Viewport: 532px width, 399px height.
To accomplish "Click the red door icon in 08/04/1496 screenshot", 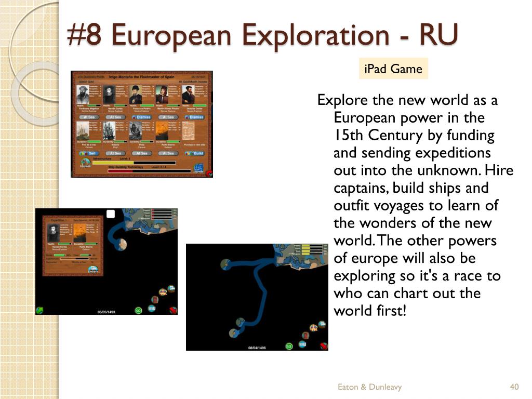I will [x=305, y=336].
